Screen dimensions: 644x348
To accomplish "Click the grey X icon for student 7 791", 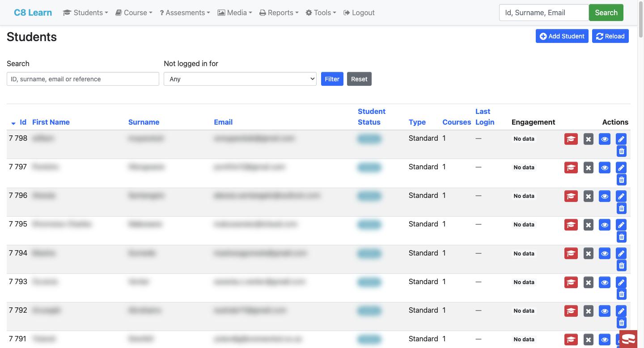I will point(589,340).
